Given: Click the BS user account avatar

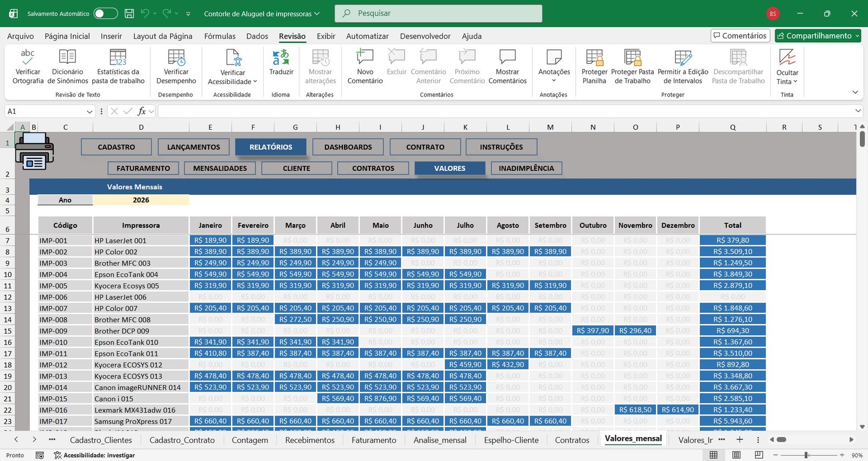Looking at the screenshot, I should pos(773,14).
